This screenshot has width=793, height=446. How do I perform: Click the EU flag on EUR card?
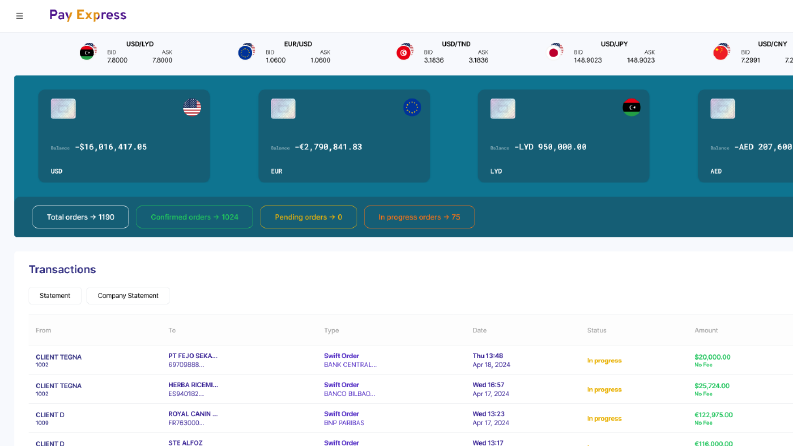412,107
